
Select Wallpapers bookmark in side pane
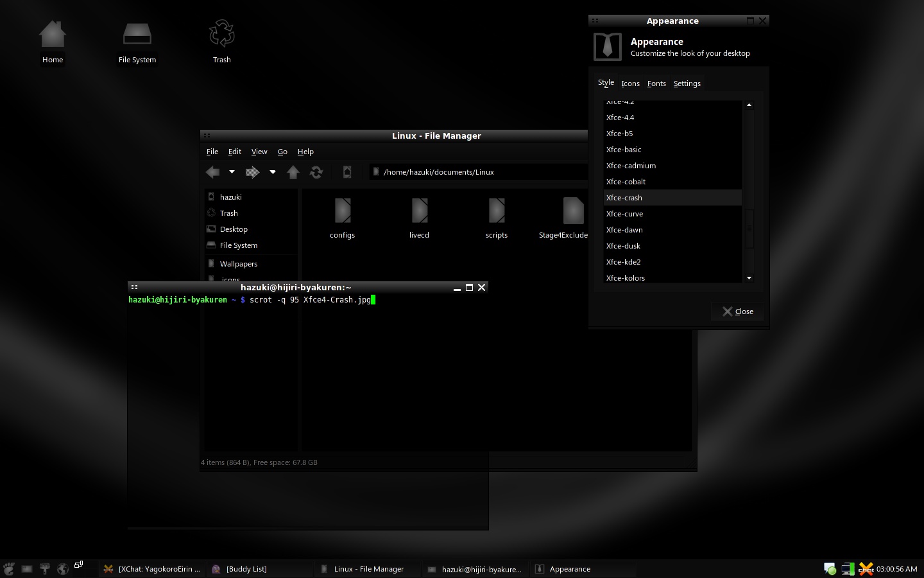pos(251,264)
